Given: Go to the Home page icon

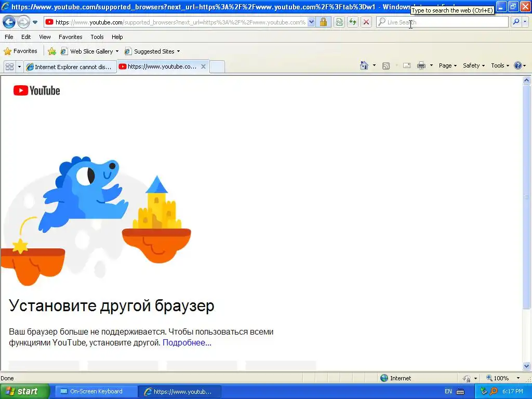Looking at the screenshot, I should click(x=364, y=65).
